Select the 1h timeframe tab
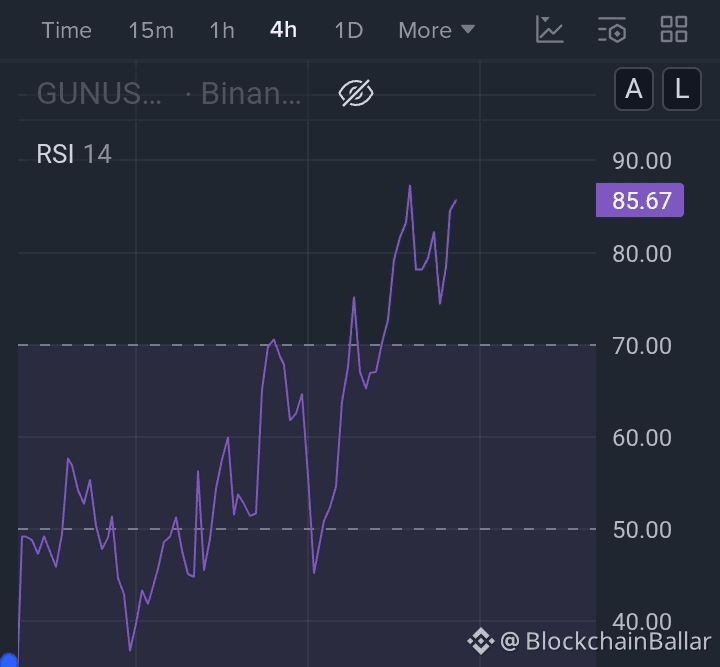Viewport: 720px width, 667px height. click(x=222, y=30)
